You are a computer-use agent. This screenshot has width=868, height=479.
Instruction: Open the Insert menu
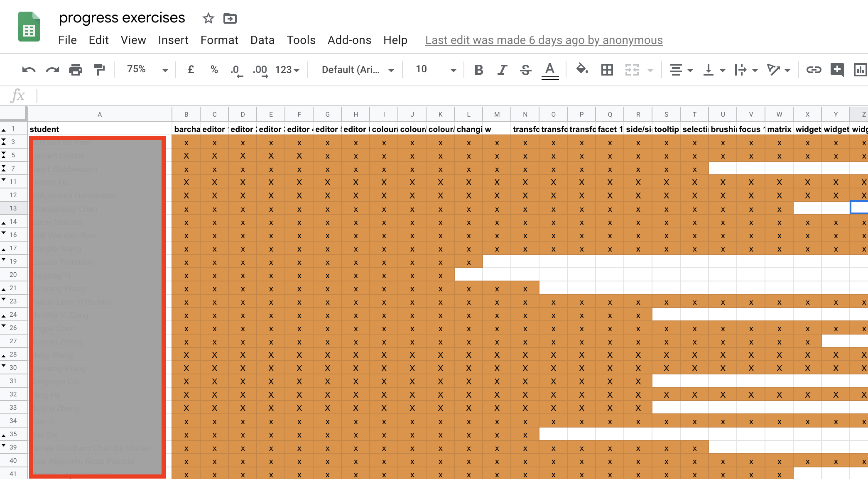(173, 40)
